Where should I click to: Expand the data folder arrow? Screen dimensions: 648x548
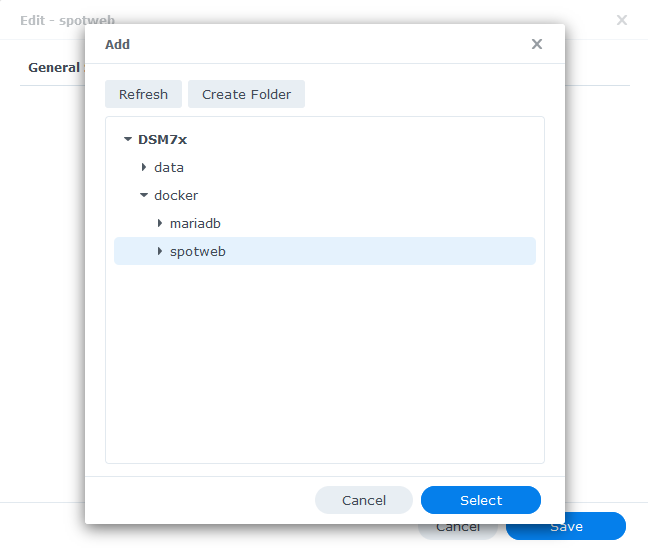coord(144,167)
